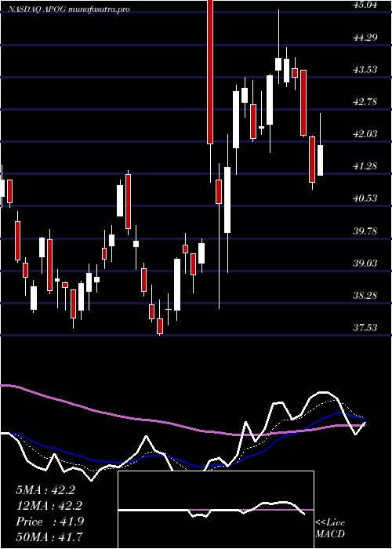Image resolution: width=392 pixels, height=549 pixels.
Task: Click the 41.28 price axis label
Action: pyautogui.click(x=364, y=166)
